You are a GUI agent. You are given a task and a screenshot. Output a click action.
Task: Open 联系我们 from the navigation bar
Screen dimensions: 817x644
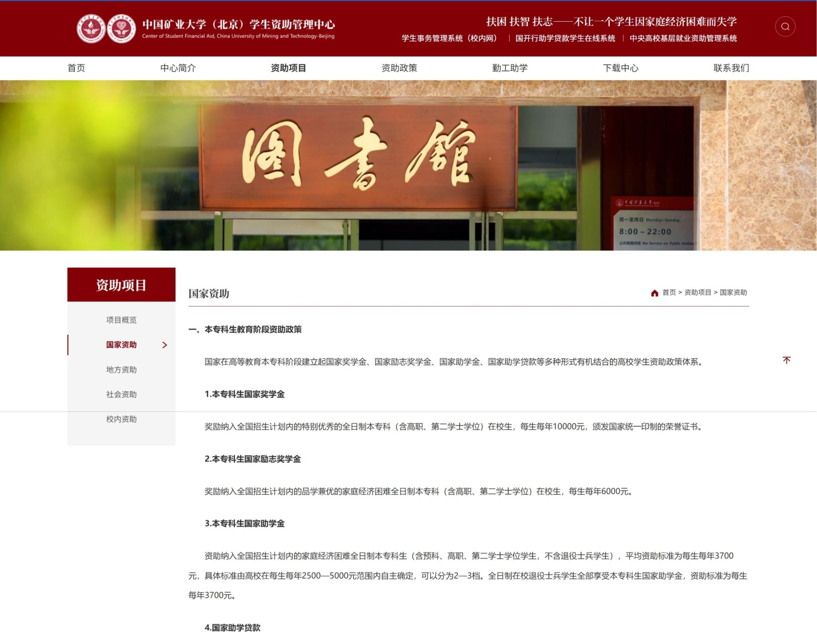point(731,68)
